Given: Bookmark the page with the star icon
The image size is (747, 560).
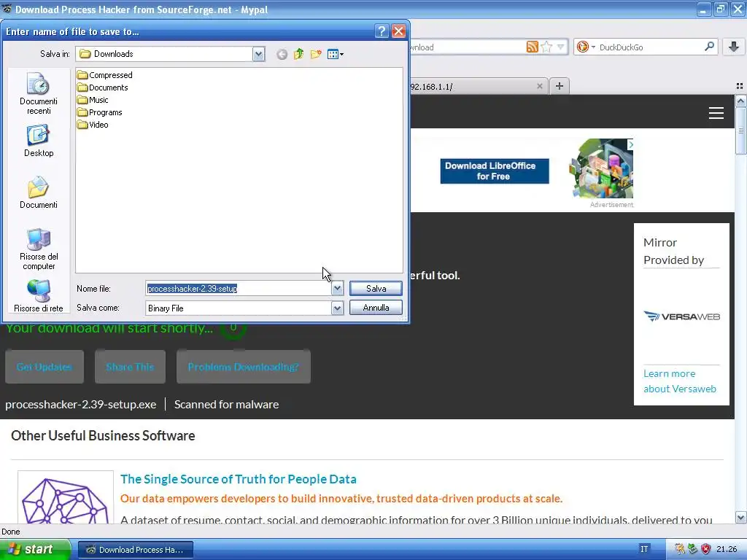Looking at the screenshot, I should point(546,47).
